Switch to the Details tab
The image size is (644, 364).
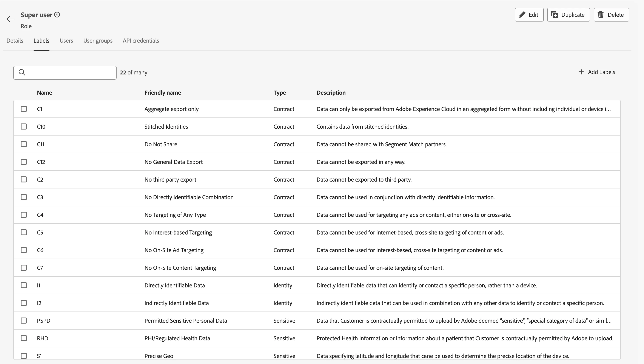[x=15, y=41]
